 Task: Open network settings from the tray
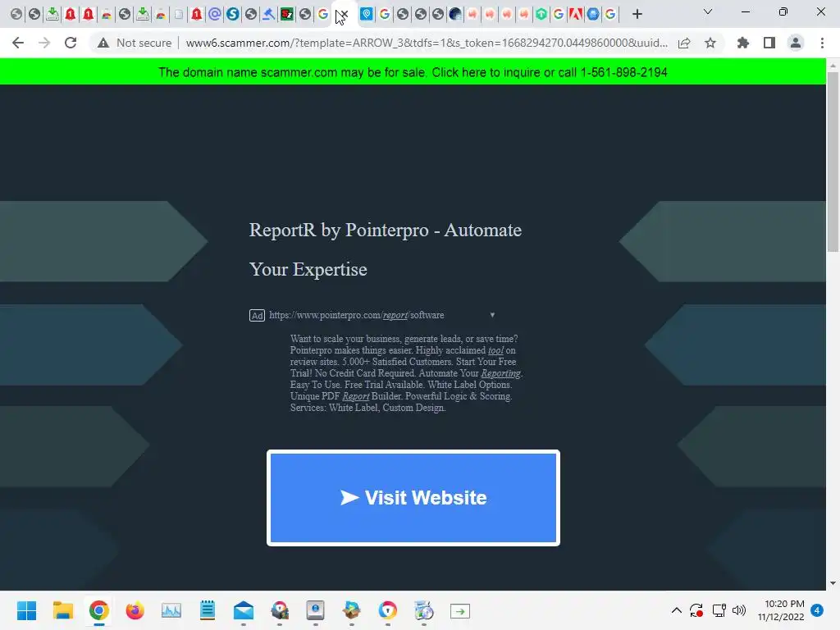(719, 610)
